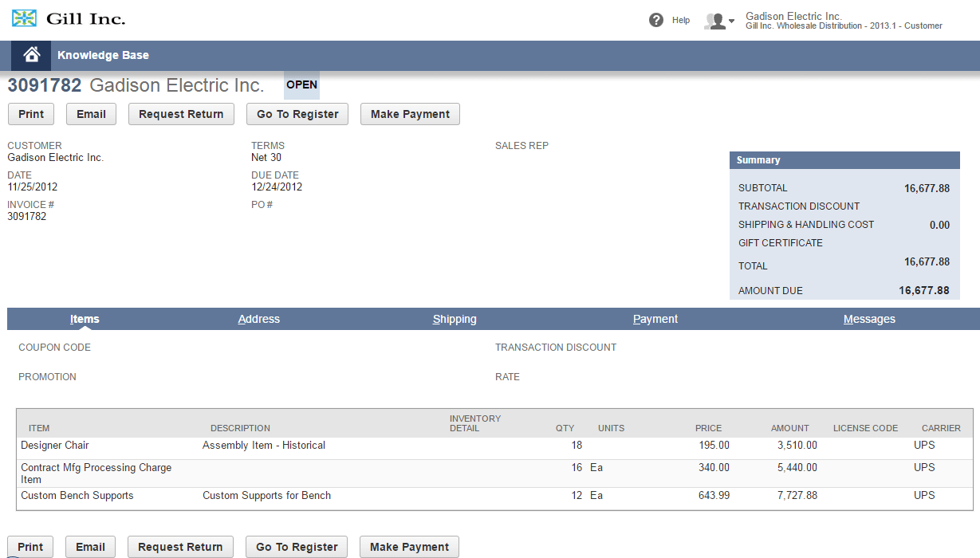Open Help via the question mark icon
980x558 pixels.
click(x=655, y=20)
